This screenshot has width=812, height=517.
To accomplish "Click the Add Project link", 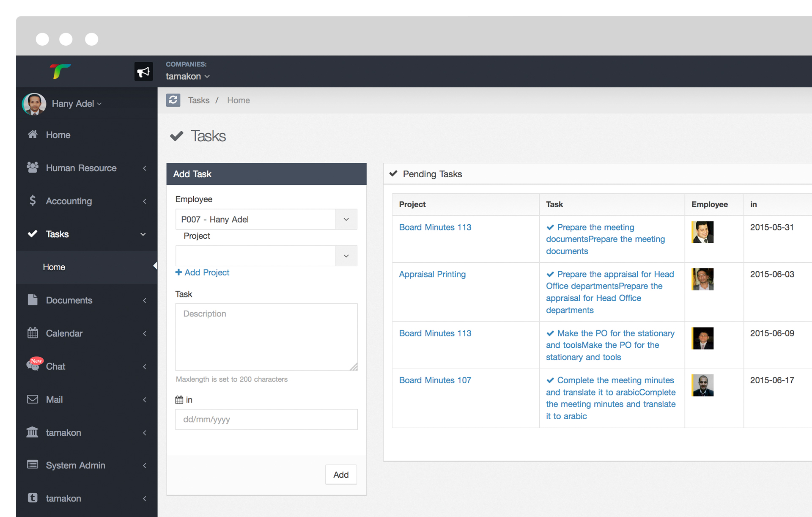I will (203, 272).
